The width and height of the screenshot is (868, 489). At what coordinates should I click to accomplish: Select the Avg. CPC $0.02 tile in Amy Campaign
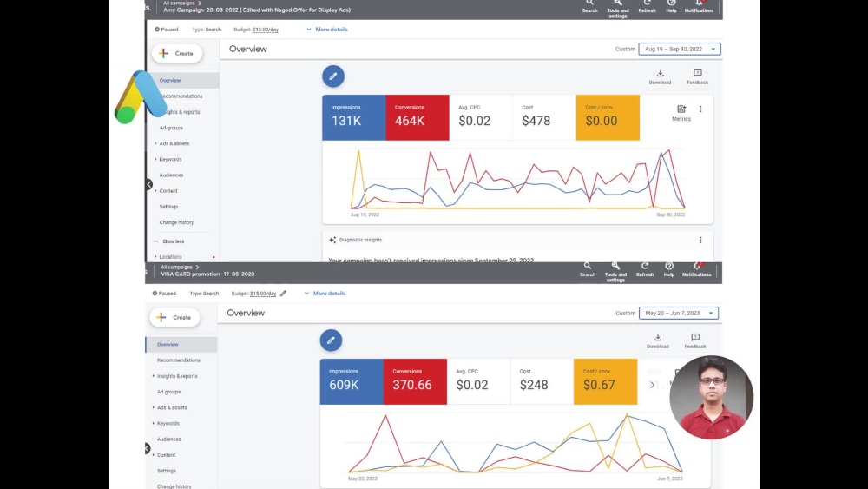(x=481, y=117)
